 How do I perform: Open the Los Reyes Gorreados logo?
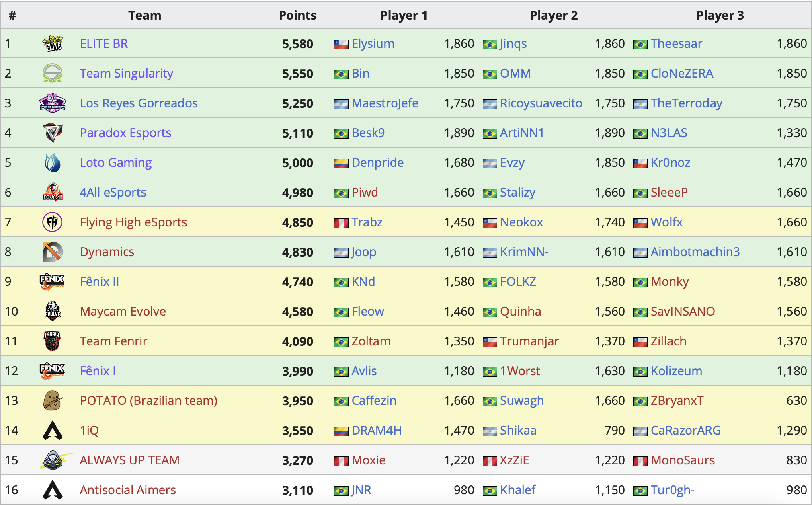tap(53, 103)
